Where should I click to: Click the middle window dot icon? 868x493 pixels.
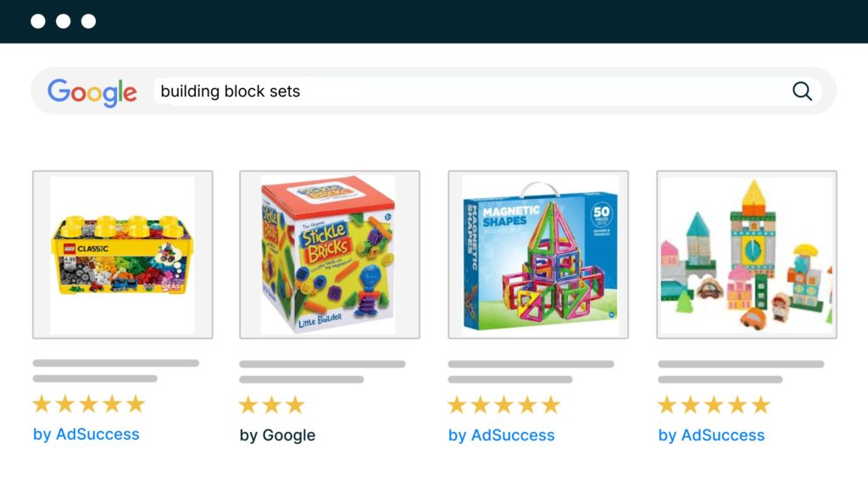63,21
